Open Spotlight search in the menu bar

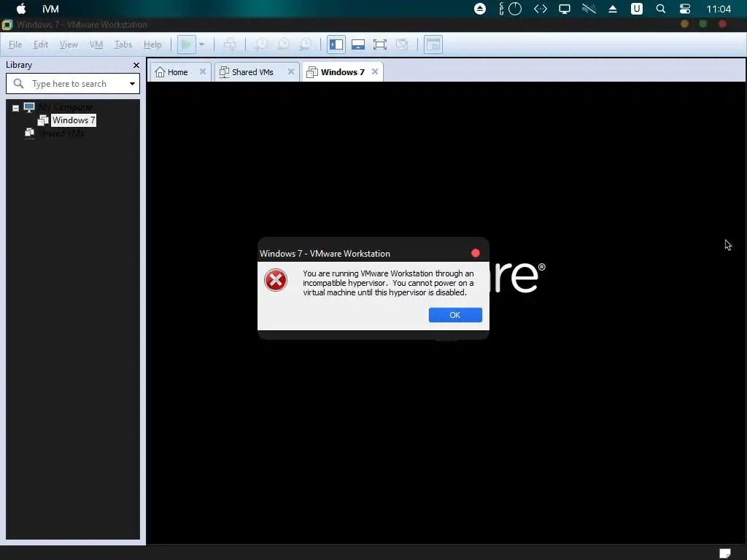click(661, 9)
